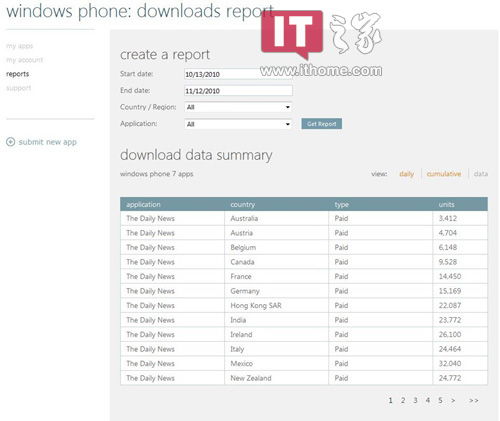Switch to data view
Image resolution: width=500 pixels, height=421 pixels.
pyautogui.click(x=481, y=174)
